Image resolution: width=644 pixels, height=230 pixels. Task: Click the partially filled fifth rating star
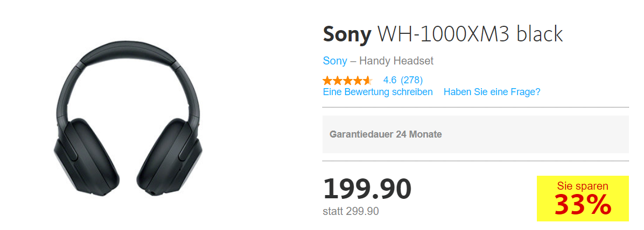367,81
